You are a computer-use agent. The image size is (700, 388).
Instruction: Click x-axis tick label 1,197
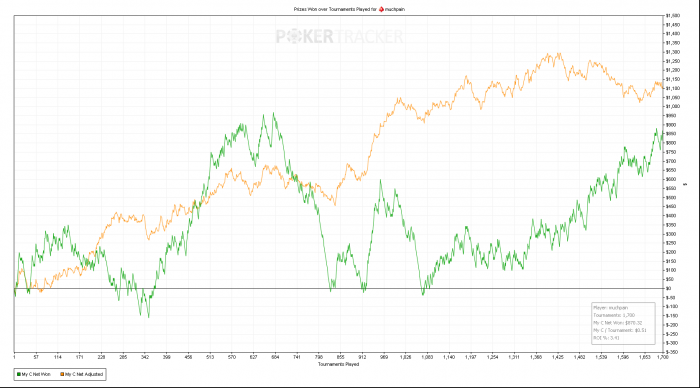pos(471,357)
